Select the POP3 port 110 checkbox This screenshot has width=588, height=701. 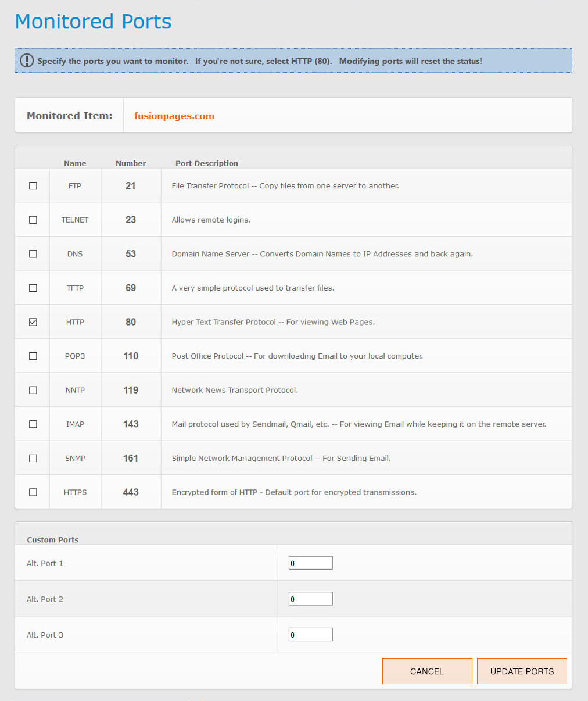[x=33, y=356]
